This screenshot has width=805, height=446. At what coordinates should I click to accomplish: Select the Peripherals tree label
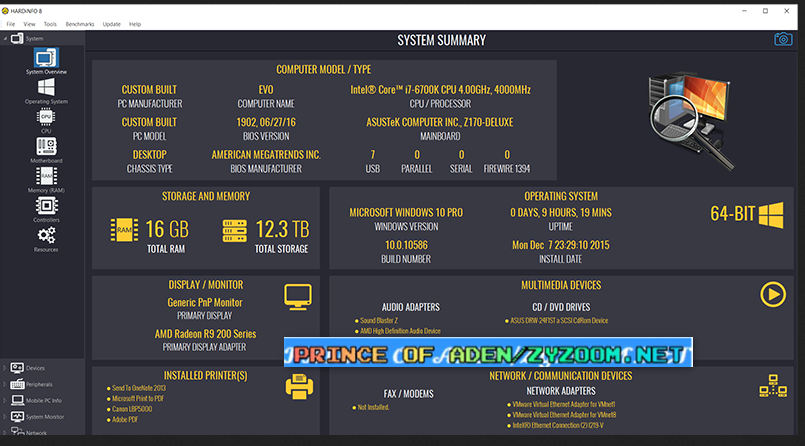(39, 384)
